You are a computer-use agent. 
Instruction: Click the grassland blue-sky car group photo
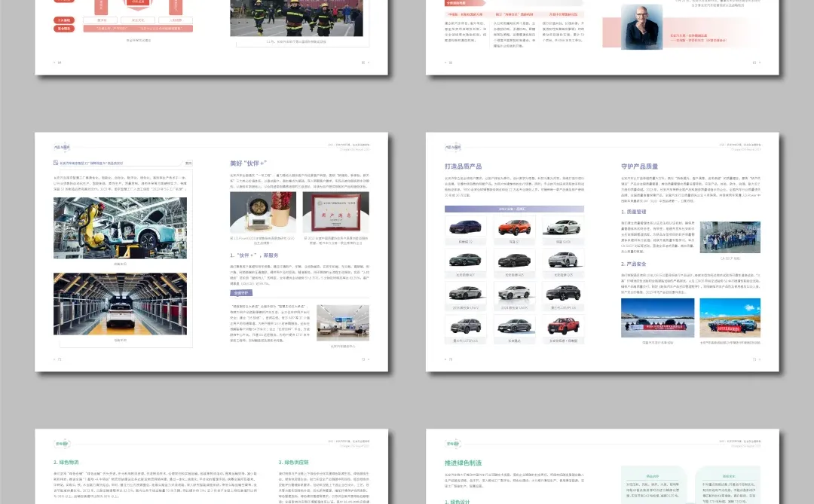point(730,318)
